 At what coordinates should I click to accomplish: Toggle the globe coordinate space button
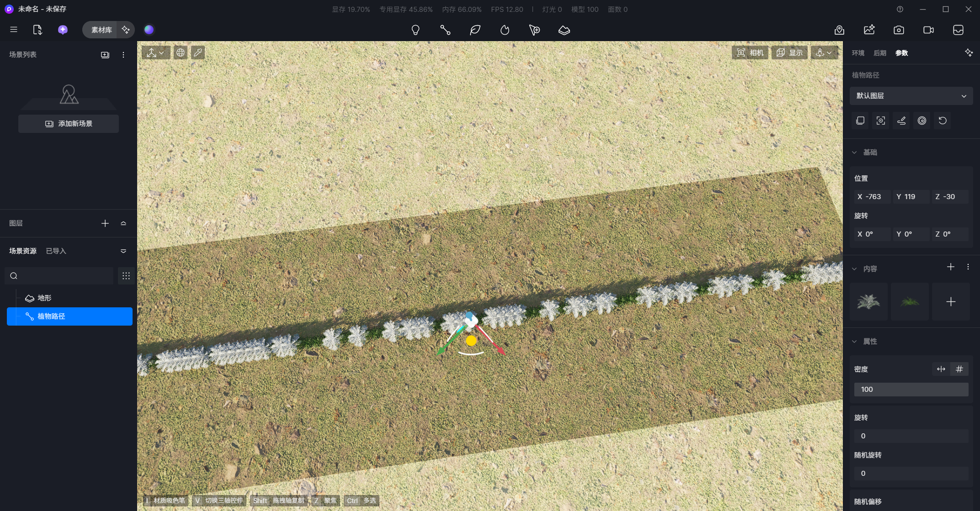tap(181, 53)
